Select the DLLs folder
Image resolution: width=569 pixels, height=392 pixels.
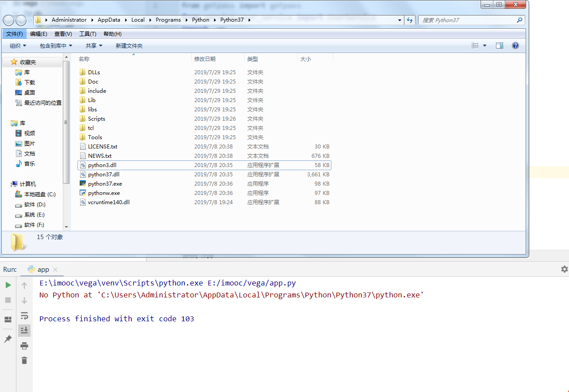click(94, 72)
